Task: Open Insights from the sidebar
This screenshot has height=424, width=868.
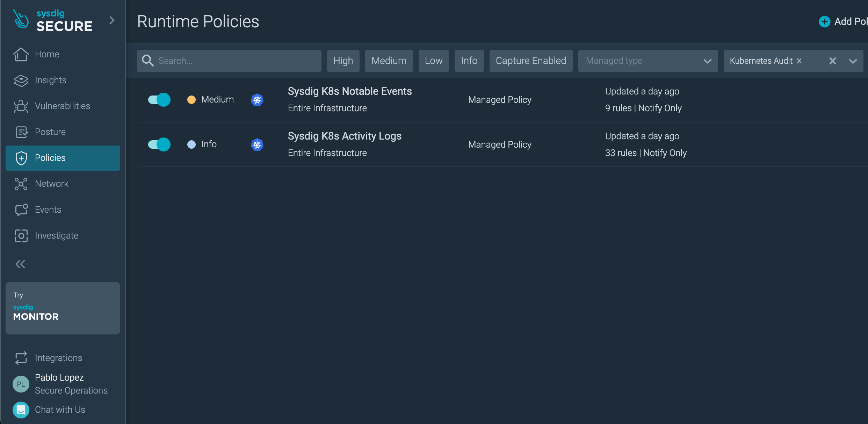Action: point(21,80)
